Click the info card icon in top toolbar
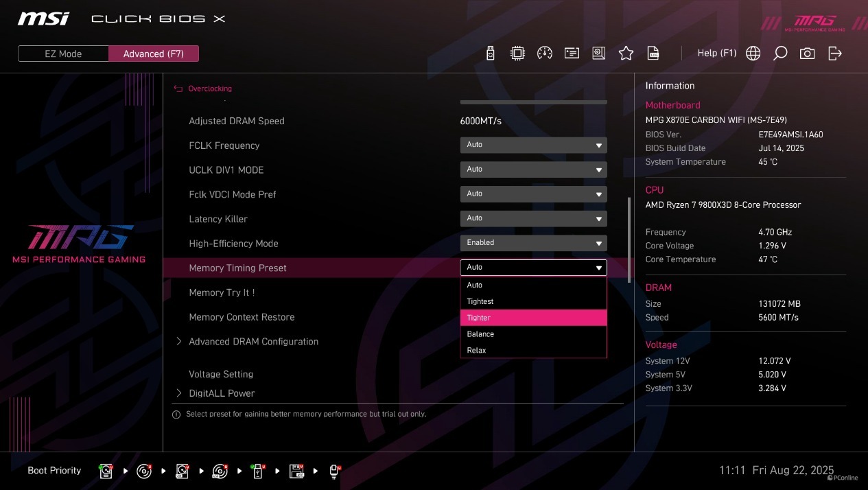Image resolution: width=868 pixels, height=490 pixels. pos(572,54)
